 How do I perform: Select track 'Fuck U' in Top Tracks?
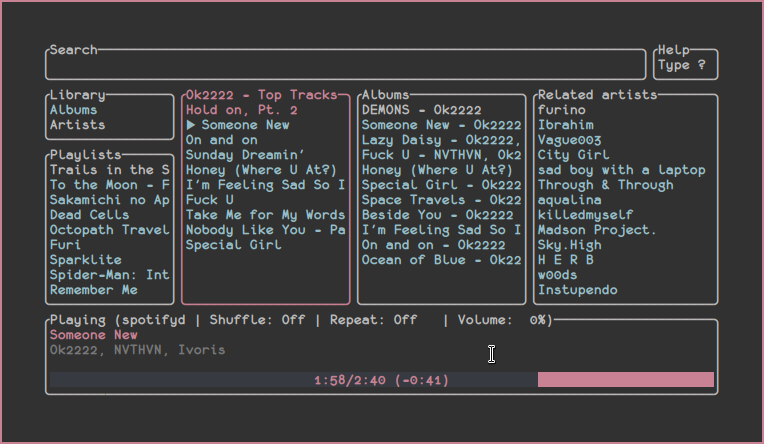pyautogui.click(x=210, y=200)
